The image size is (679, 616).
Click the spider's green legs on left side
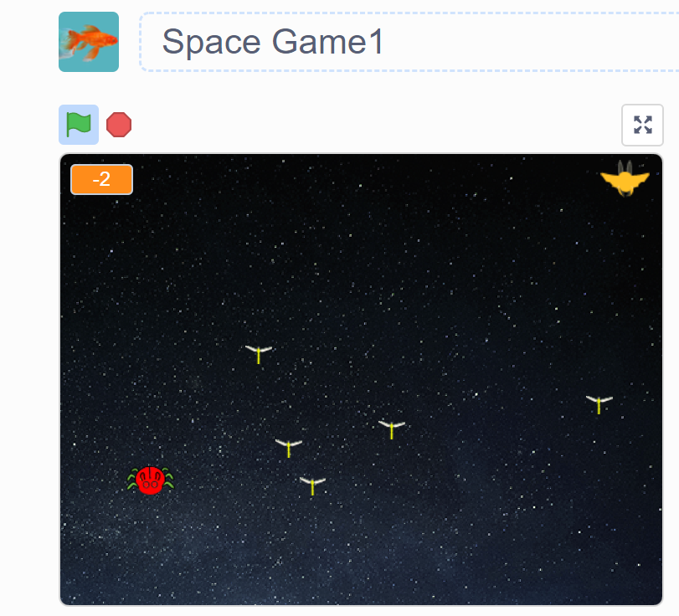pyautogui.click(x=131, y=480)
